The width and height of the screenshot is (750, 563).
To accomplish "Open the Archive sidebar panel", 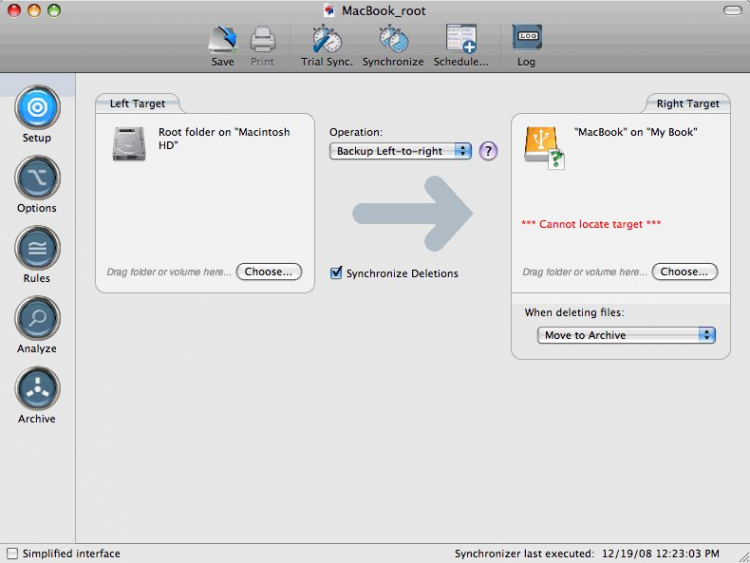I will [37, 389].
